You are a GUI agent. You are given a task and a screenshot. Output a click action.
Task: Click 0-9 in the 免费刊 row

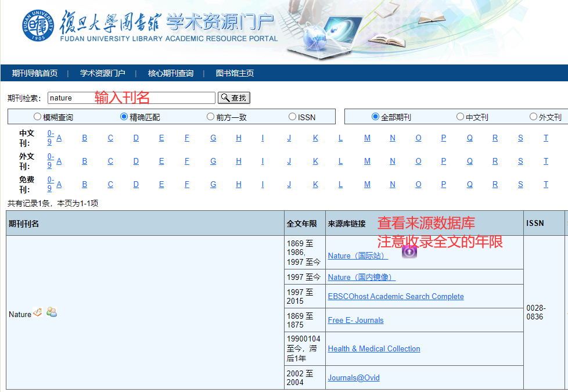[x=50, y=184]
